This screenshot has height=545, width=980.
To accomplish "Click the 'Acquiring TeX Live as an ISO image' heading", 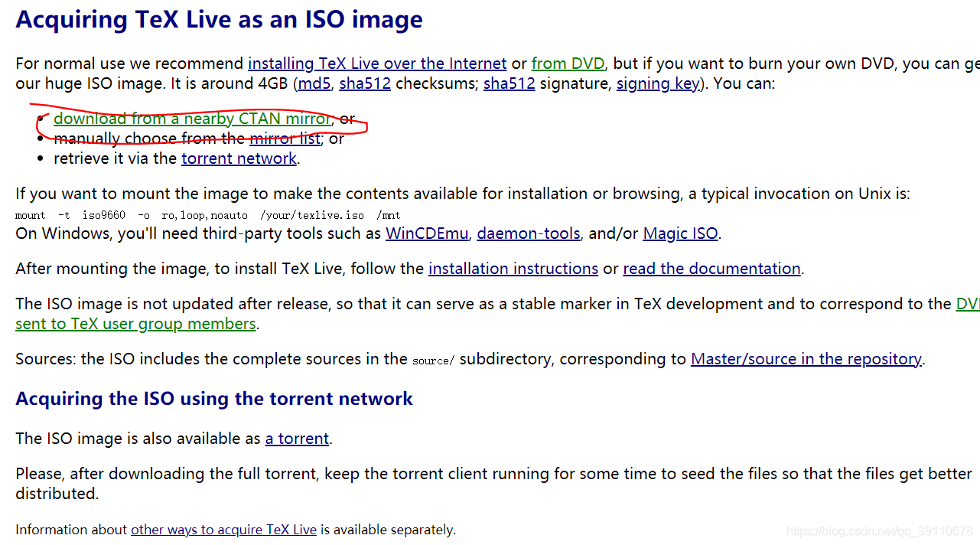I will click(220, 19).
